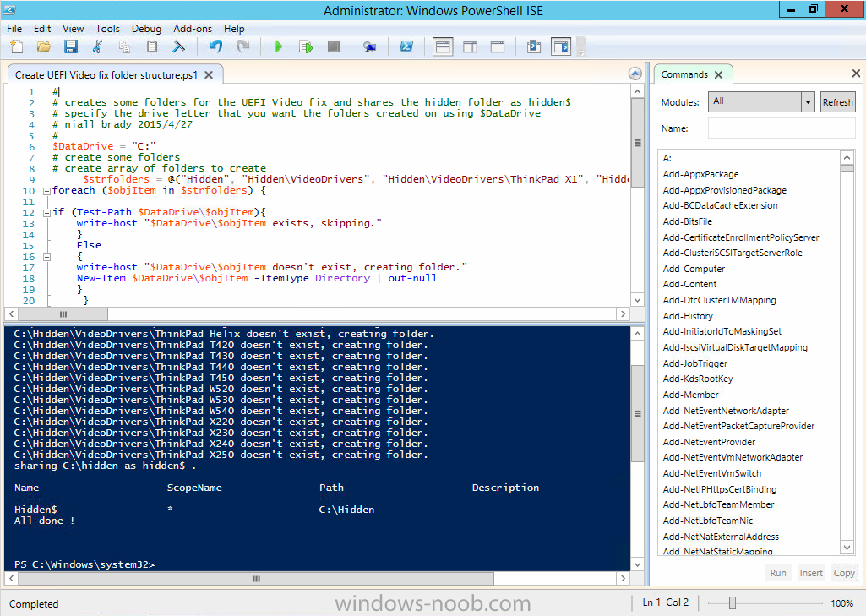Click the $DataDrive = "C:" line
Viewport: 866px width, 616px height.
tap(105, 146)
